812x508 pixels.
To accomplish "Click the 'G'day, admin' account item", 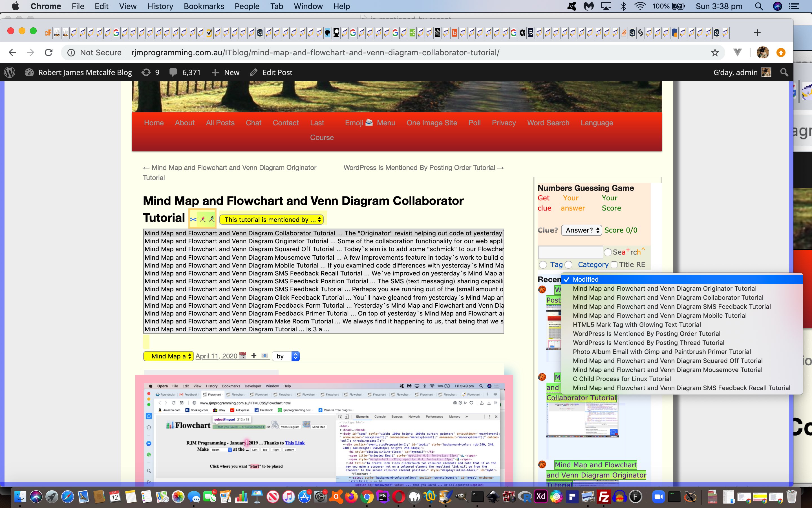I will pyautogui.click(x=742, y=72).
